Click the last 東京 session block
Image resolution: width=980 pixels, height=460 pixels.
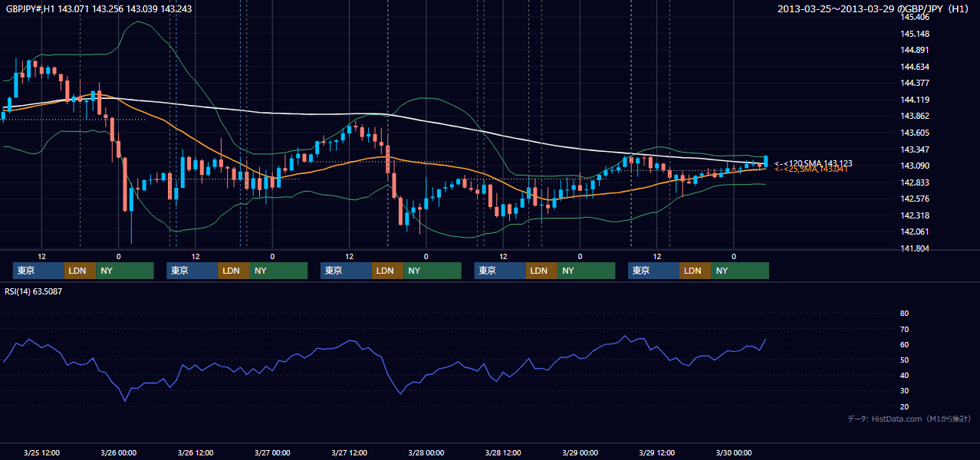pos(653,271)
